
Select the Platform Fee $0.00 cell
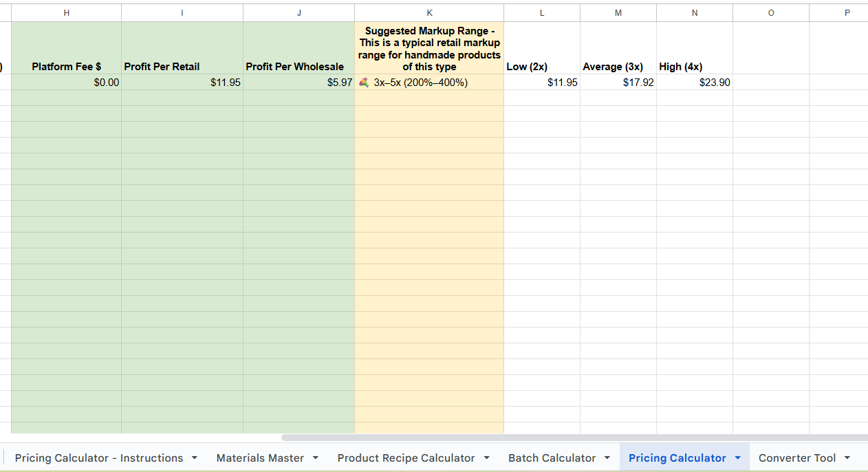click(66, 83)
